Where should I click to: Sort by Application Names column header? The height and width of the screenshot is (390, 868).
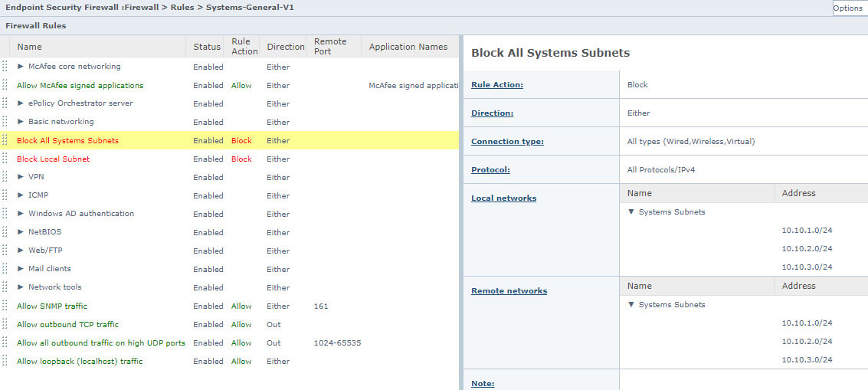tap(408, 47)
